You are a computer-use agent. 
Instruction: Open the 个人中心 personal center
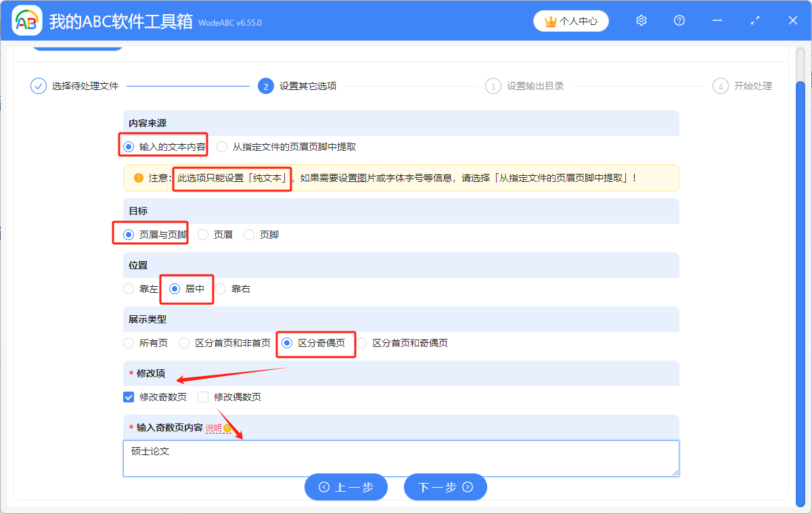tap(571, 21)
